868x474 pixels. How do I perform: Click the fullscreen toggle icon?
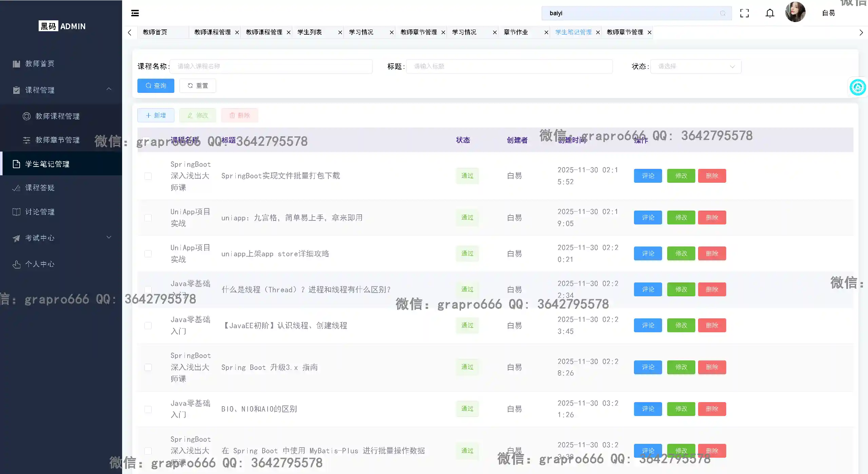[744, 13]
